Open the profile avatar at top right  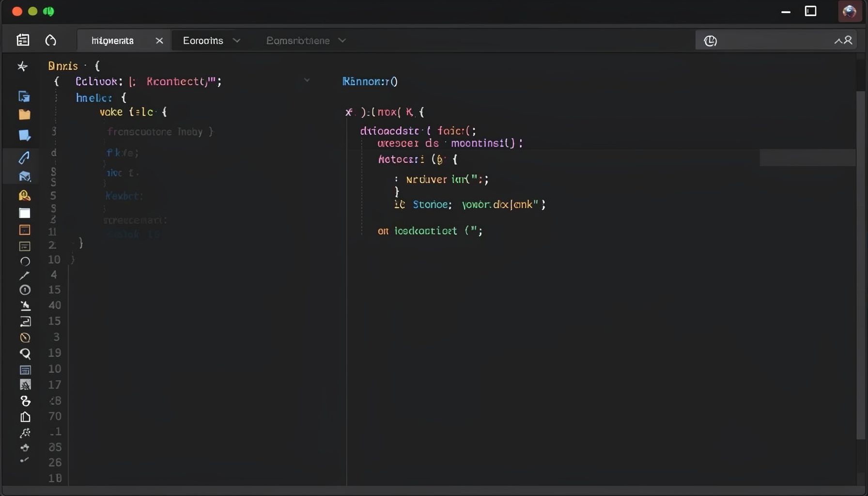849,11
